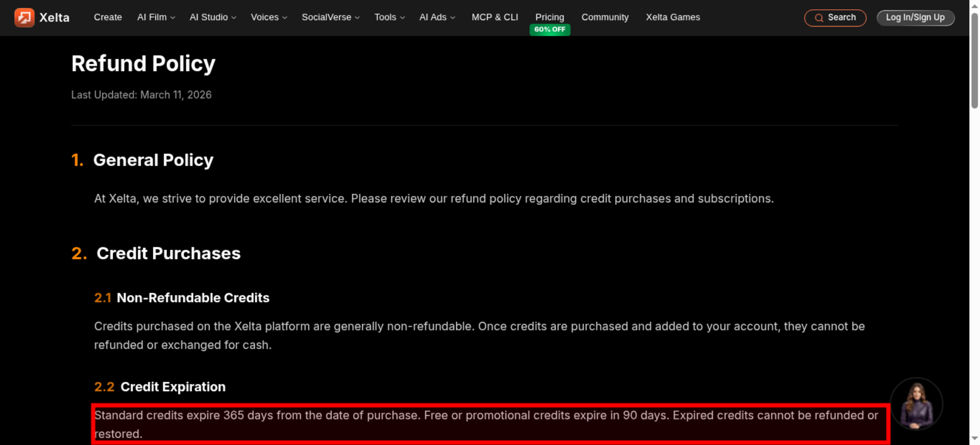980x445 pixels.
Task: Open the Create menu item
Action: pyautogui.click(x=108, y=17)
